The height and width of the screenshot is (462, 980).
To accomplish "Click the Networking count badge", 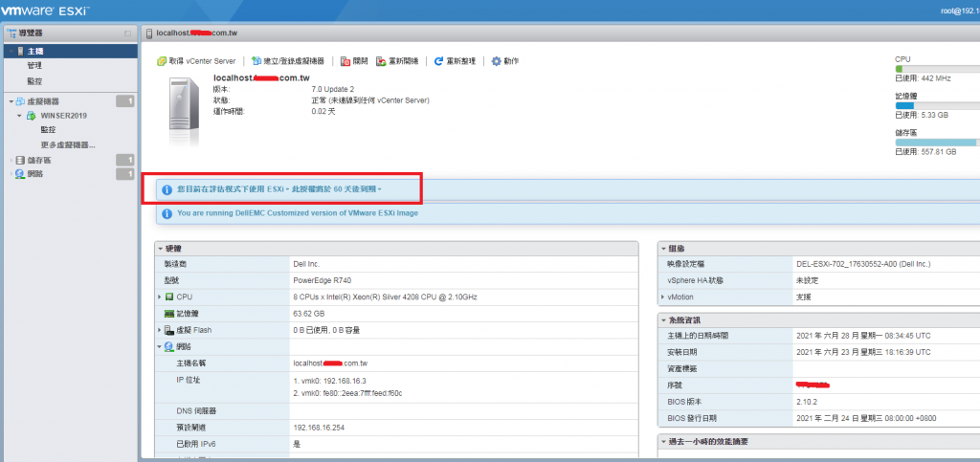I will coord(125,174).
